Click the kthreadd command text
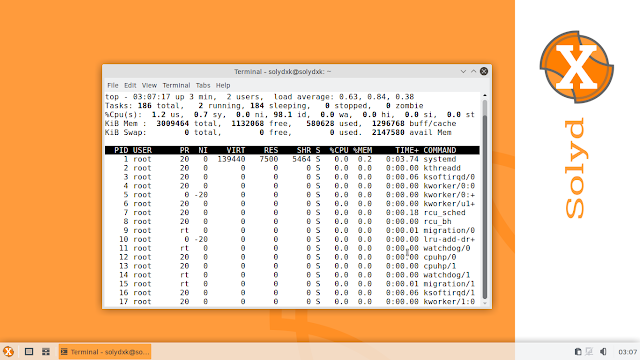Screen dimensions: 640x360 click(442, 168)
